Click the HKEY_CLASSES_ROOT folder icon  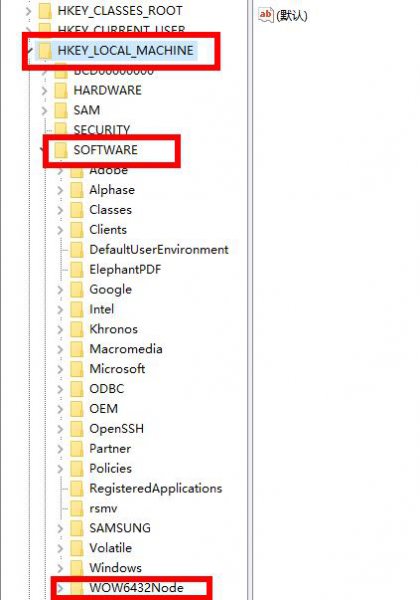pos(46,11)
